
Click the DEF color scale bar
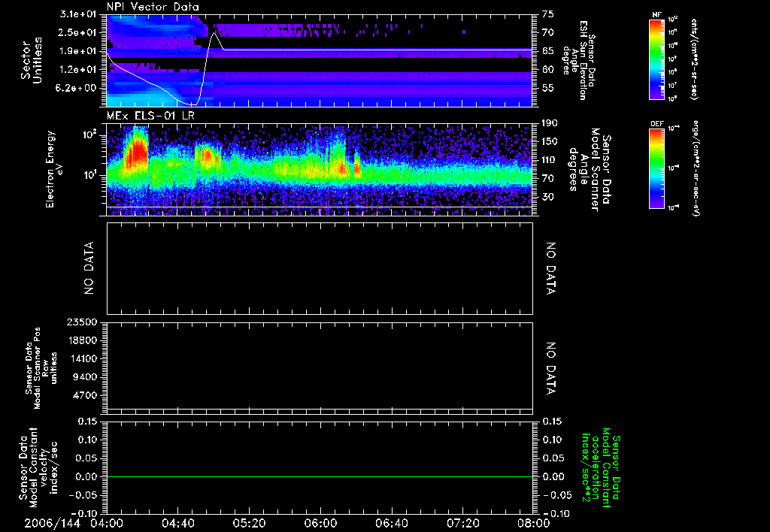655,168
